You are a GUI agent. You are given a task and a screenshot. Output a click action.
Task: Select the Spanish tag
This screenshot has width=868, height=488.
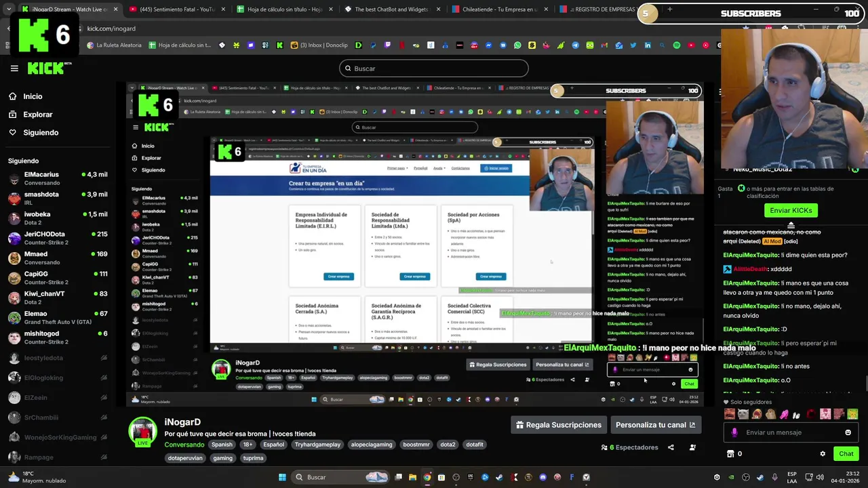tap(222, 445)
